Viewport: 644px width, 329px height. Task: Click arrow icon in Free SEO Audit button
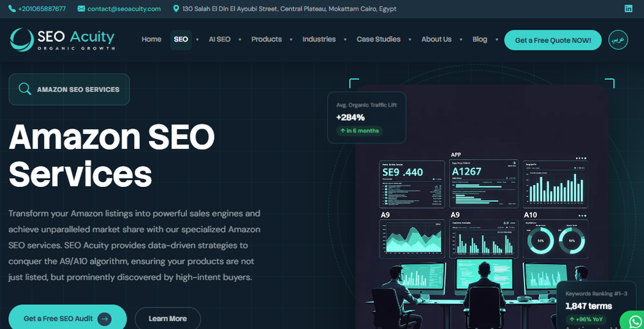[x=105, y=318]
